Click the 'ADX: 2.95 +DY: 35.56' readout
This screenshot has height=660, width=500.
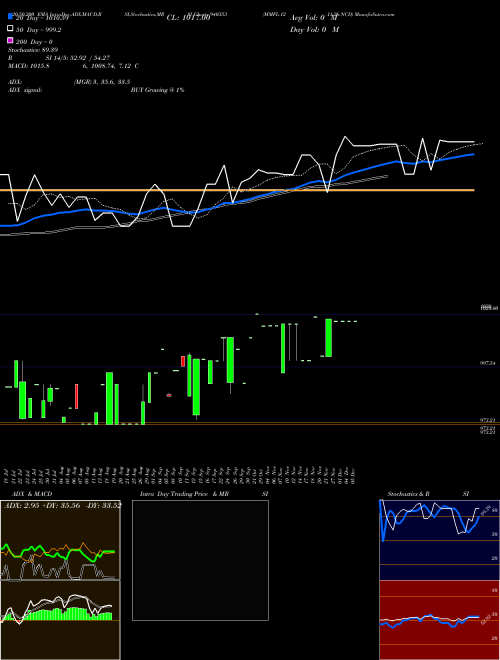(x=42, y=505)
